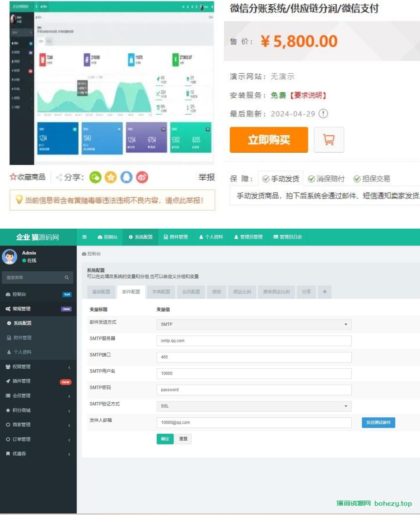The height and width of the screenshot is (515, 420).
Task: Open 控制台 in the top navigation bar
Action: [x=108, y=237]
